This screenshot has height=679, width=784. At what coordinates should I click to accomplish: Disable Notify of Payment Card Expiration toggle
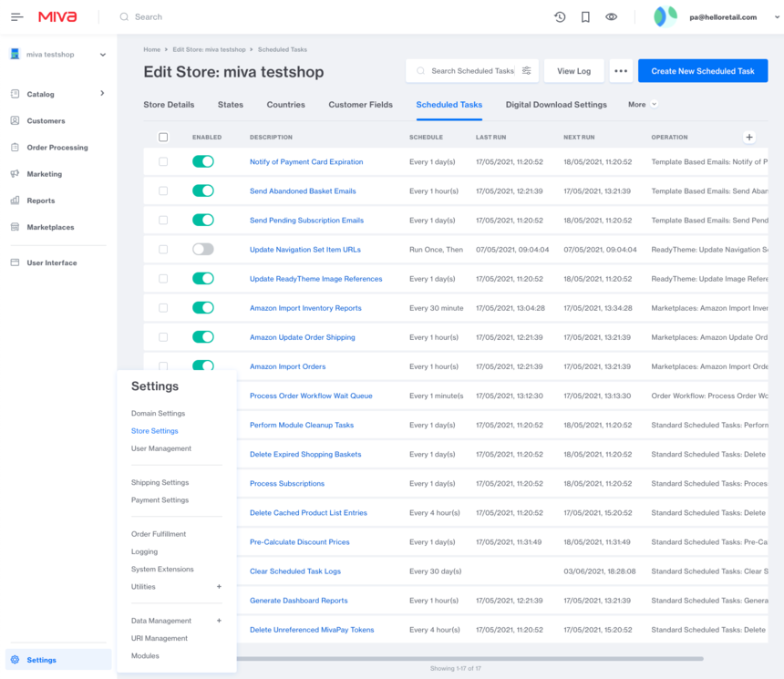tap(202, 162)
